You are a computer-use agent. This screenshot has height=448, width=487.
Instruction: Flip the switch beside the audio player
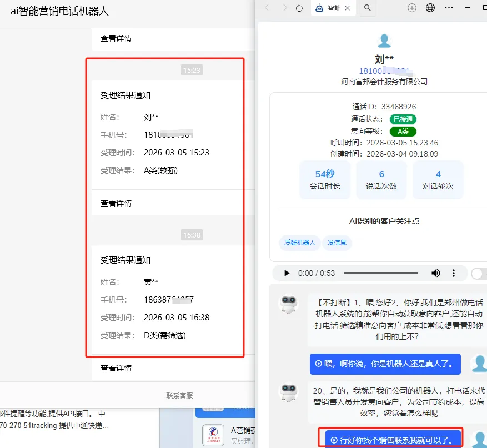pyautogui.click(x=476, y=273)
